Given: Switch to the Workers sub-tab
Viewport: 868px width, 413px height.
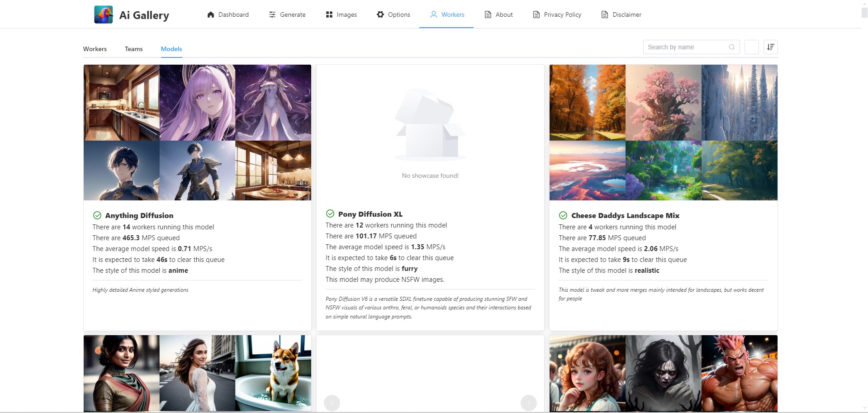Looking at the screenshot, I should pyautogui.click(x=95, y=49).
